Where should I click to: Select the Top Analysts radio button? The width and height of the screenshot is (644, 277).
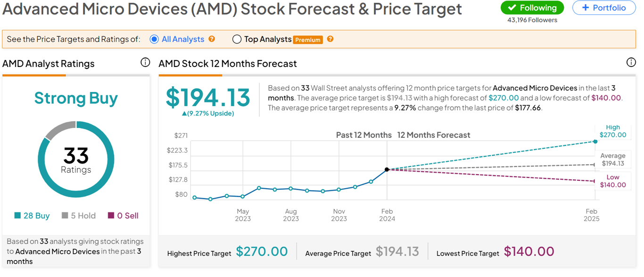tap(237, 40)
